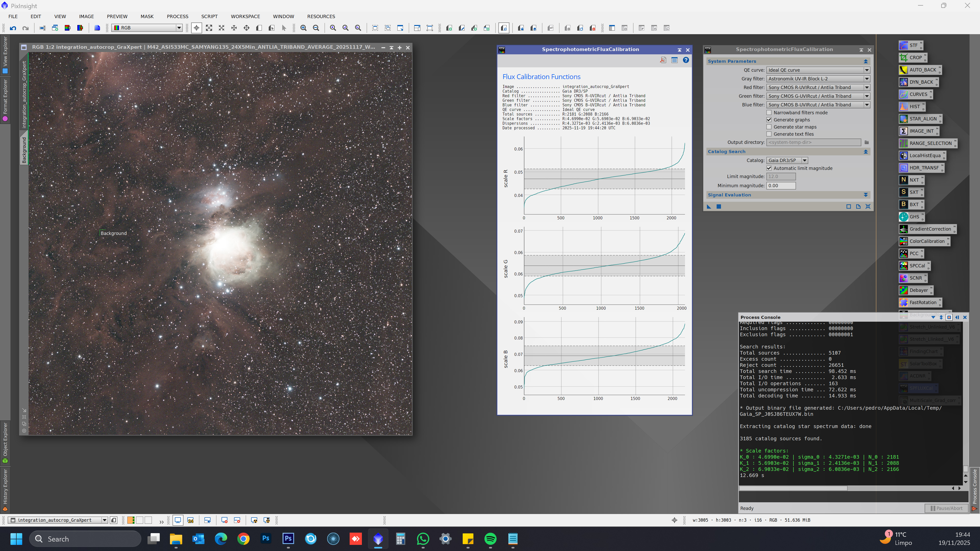The height and width of the screenshot is (551, 980).
Task: Click the Zoom In magnifier icon
Action: tap(303, 28)
